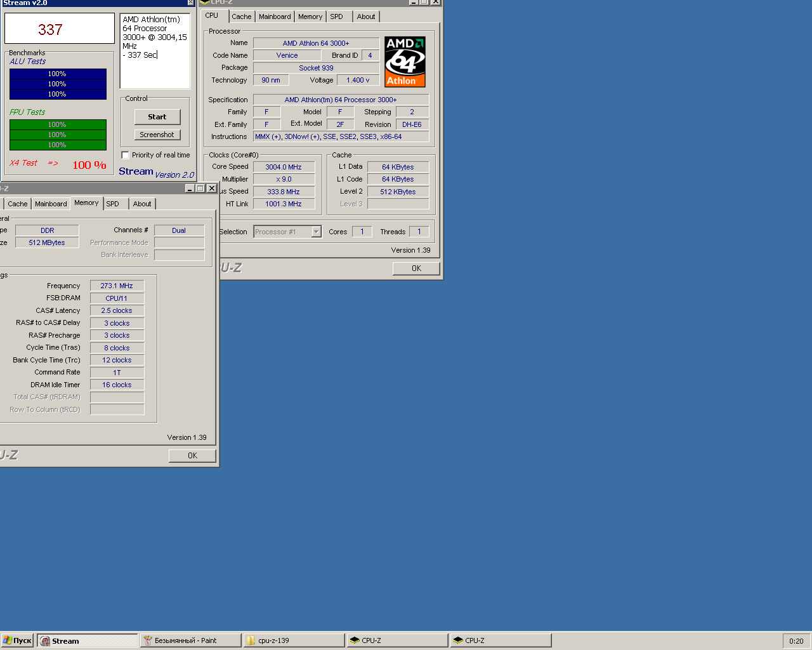Click the Stream icon in the taskbar
This screenshot has height=650, width=812.
(x=45, y=641)
